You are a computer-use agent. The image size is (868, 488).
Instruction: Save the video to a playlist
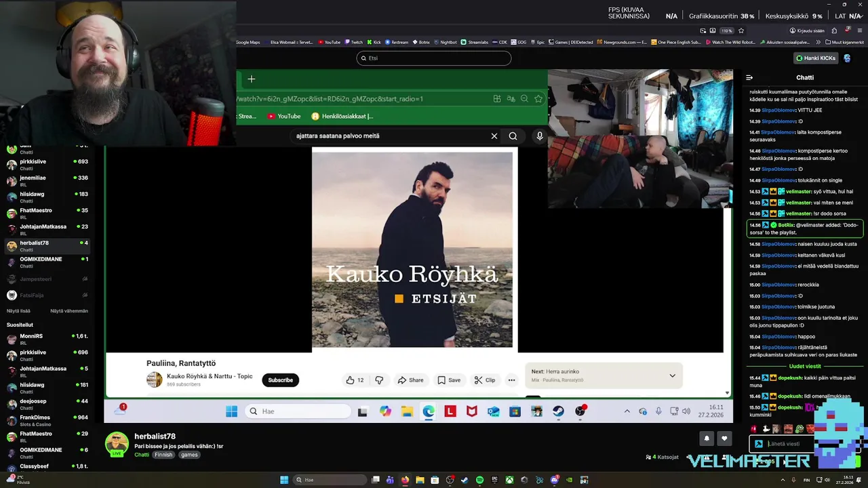point(449,380)
